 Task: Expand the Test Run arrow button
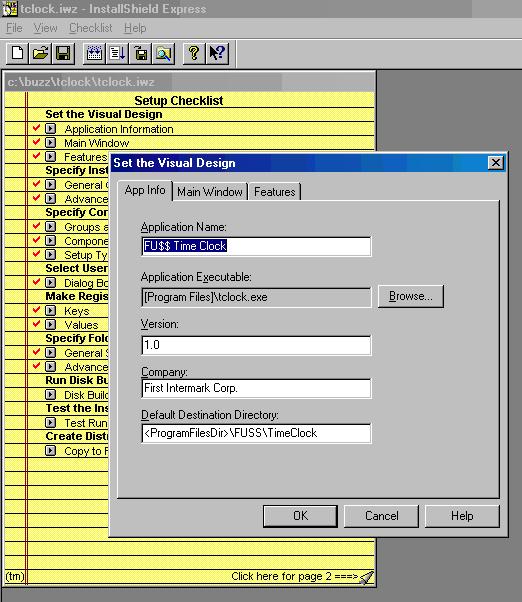click(50, 422)
